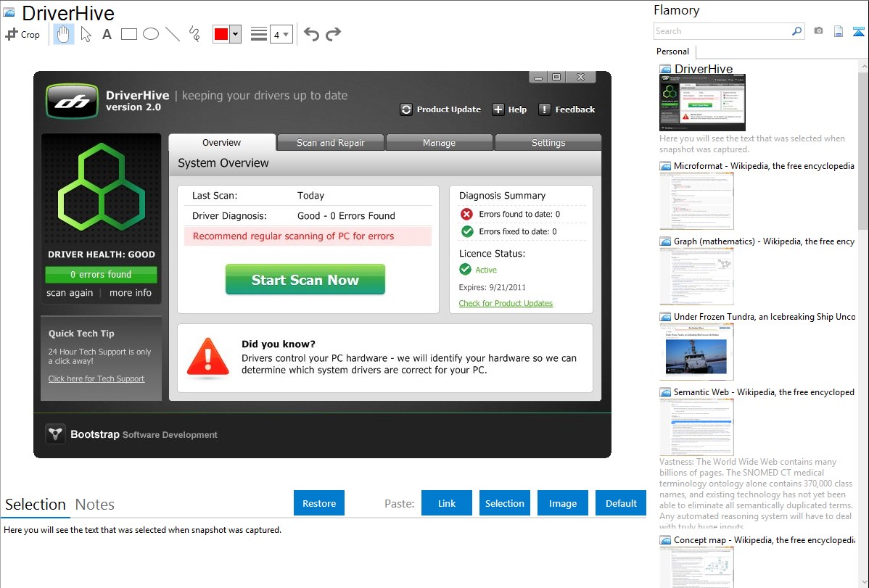Open the color dropdown arrow
This screenshot has width=869, height=588.
(236, 34)
